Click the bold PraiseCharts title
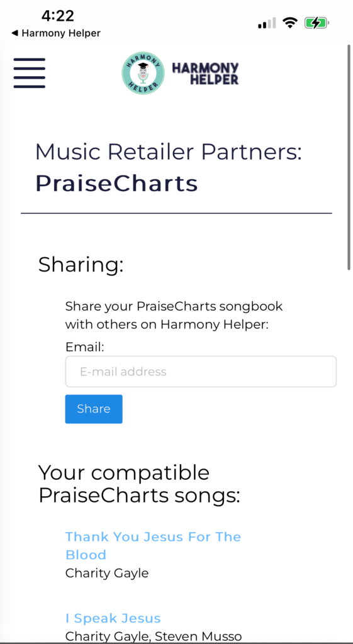This screenshot has width=353, height=644. coord(116,184)
